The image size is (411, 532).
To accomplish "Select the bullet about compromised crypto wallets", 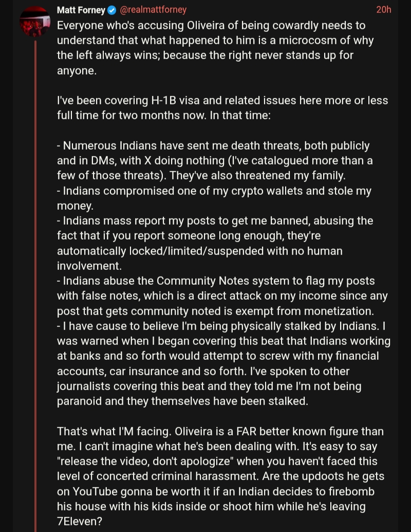I will (214, 198).
